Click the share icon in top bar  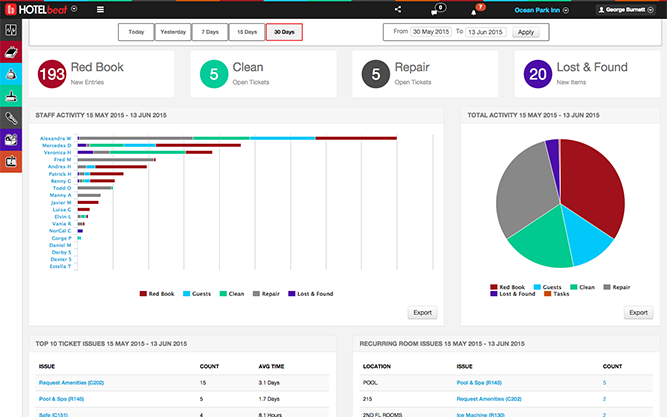tap(398, 9)
